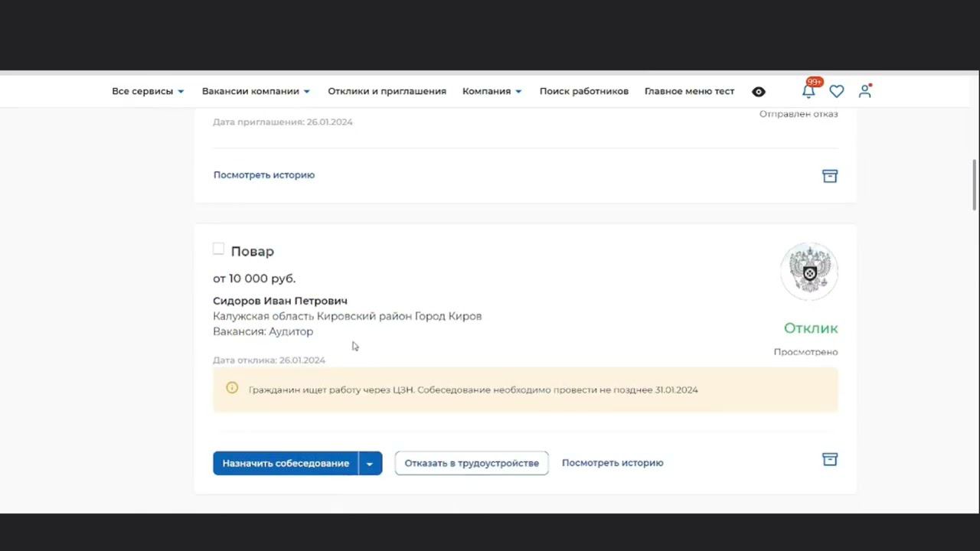View history of the rejected invitation card
This screenshot has width=980, height=551.
click(x=264, y=175)
